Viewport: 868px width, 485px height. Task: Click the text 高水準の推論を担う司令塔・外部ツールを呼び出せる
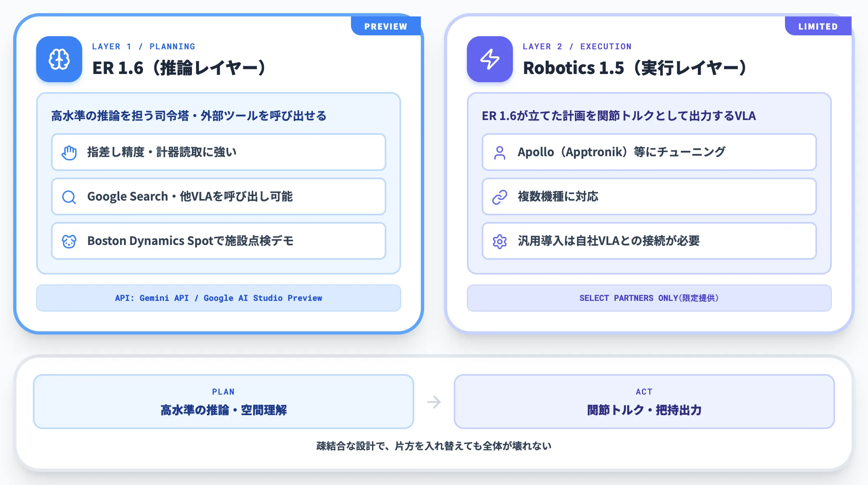coord(189,116)
